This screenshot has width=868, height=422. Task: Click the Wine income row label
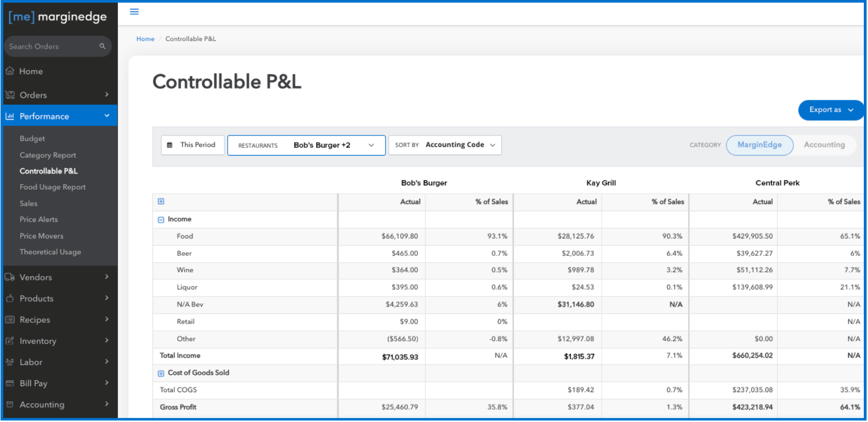click(x=185, y=270)
